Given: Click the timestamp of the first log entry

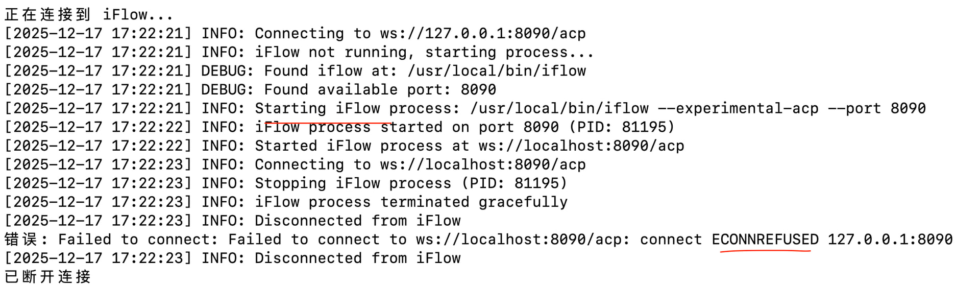Looking at the screenshot, I should point(98,34).
